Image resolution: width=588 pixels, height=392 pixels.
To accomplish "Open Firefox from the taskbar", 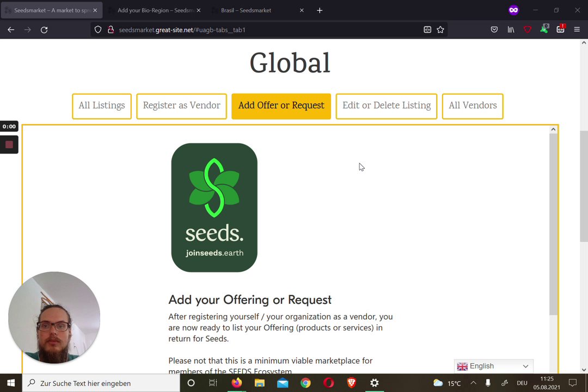I will pos(237,383).
